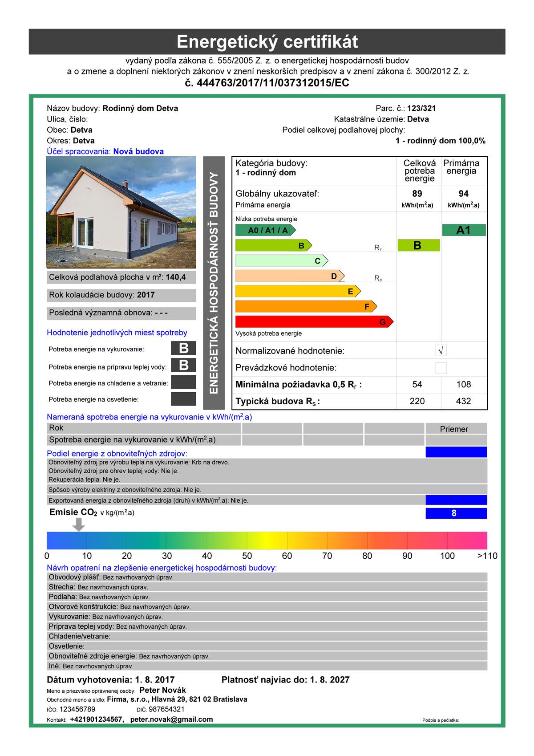Click the floor area value 140,4

(176, 277)
